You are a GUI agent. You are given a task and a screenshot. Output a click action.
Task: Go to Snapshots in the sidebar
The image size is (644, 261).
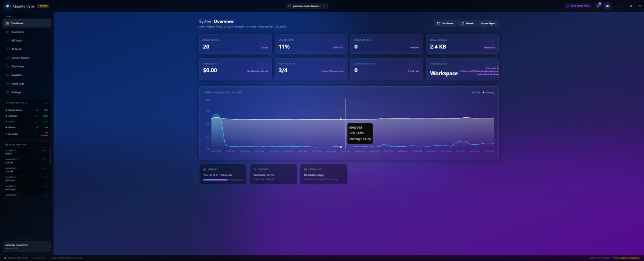27,32
